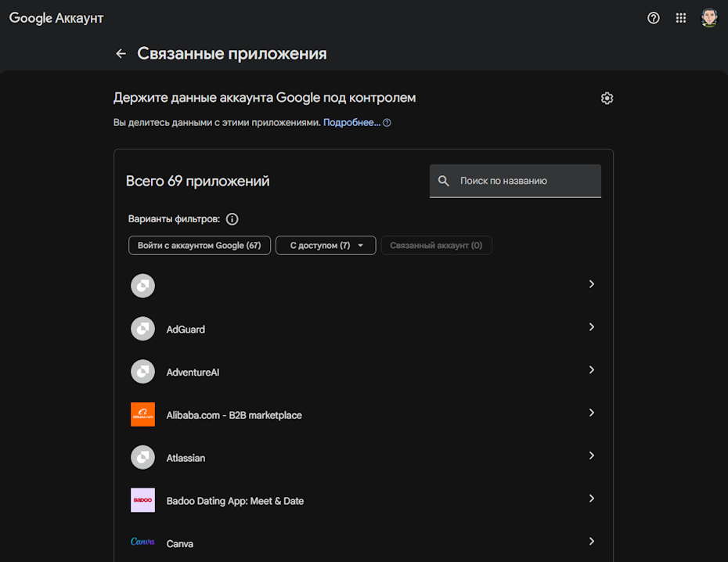Click the Google Аккаунт logo link
This screenshot has height=562, width=728.
[56, 18]
